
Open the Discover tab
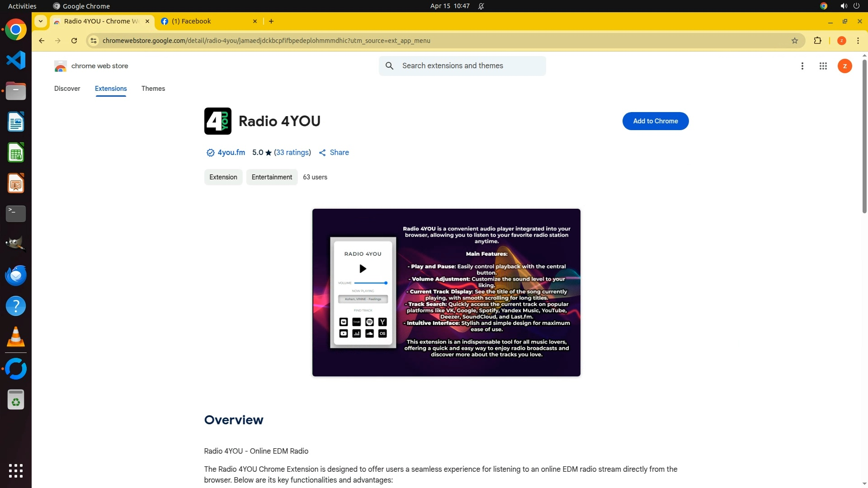[67, 89]
